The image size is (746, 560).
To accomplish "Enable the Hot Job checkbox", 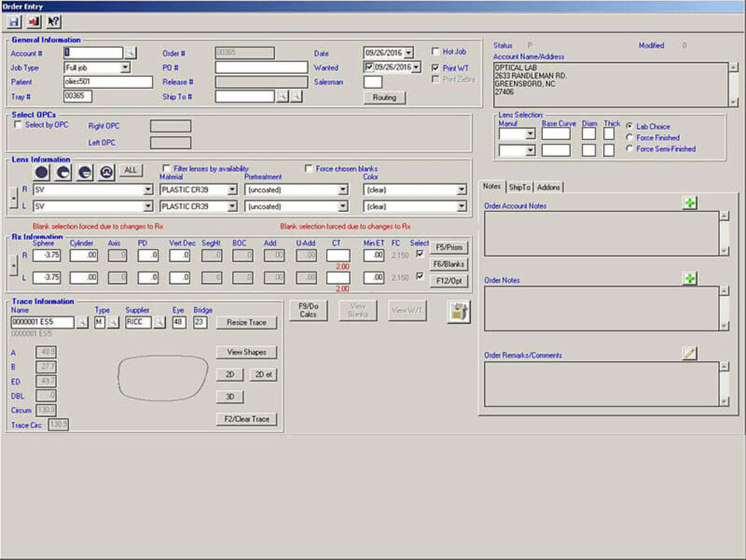I will [x=437, y=50].
